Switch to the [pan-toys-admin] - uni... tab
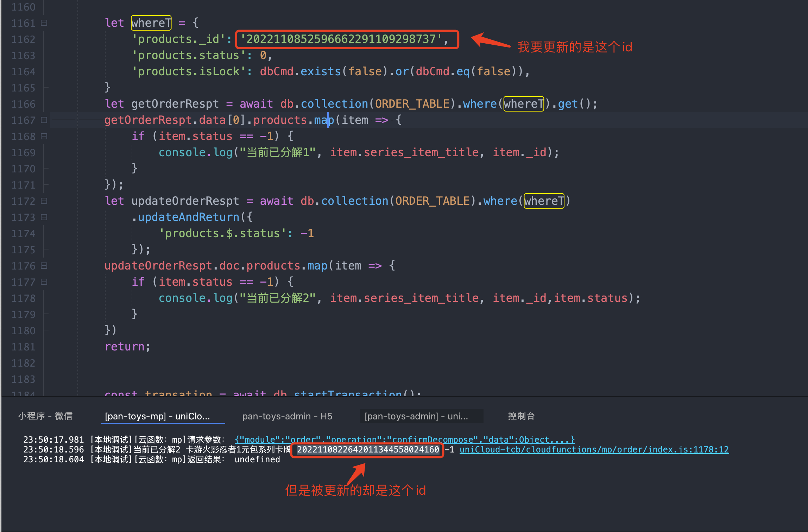Screen dimensions: 808x532 click(x=416, y=416)
